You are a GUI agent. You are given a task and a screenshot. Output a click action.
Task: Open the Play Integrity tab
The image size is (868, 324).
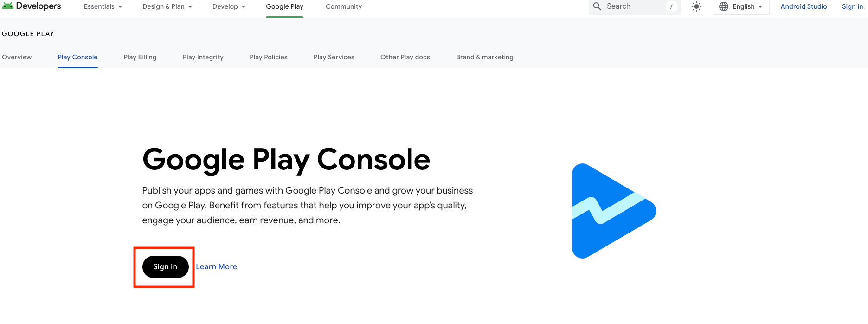click(203, 57)
